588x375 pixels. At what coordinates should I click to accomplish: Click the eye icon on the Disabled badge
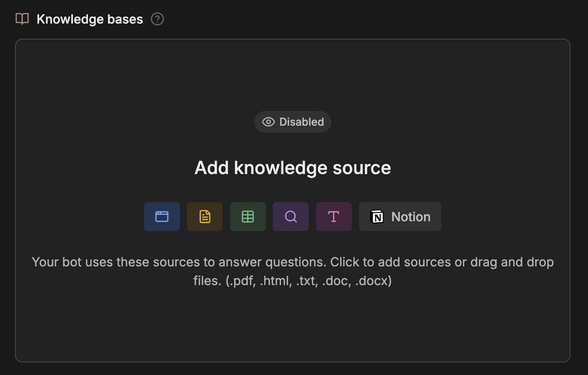coord(268,122)
